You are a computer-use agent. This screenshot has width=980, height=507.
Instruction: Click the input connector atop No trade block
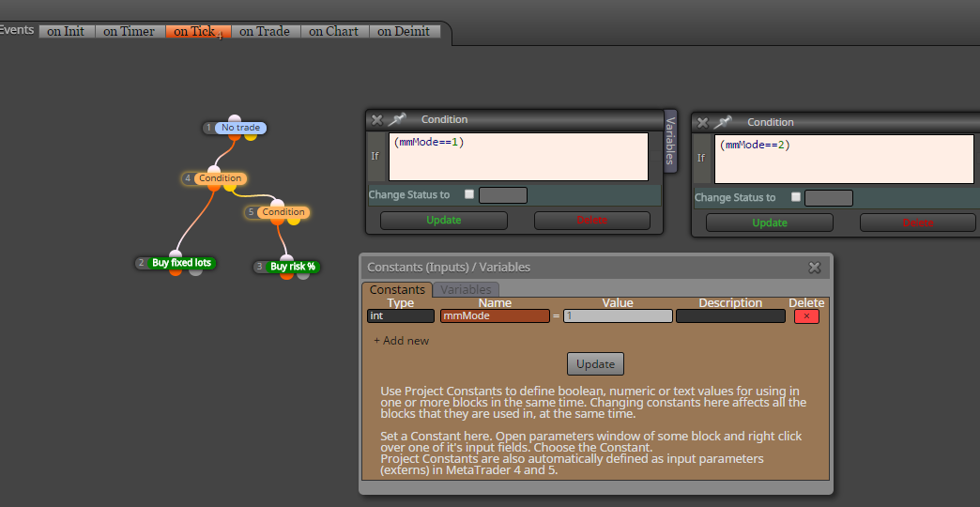235,119
